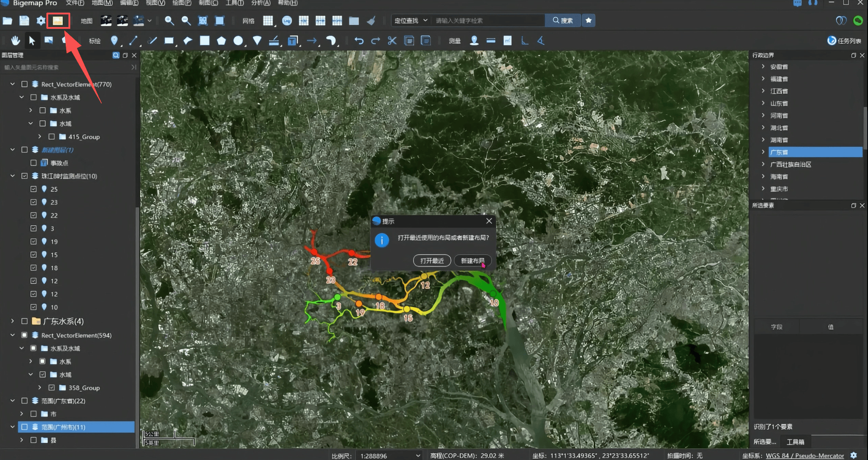The width and height of the screenshot is (868, 460).
Task: Uncheck 358_Group checkbox
Action: (x=51, y=387)
